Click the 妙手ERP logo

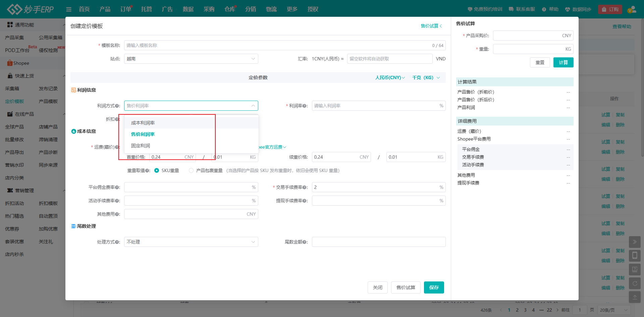tap(30, 9)
